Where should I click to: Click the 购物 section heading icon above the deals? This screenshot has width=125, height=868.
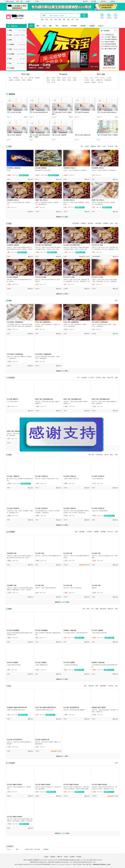coord(7,609)
